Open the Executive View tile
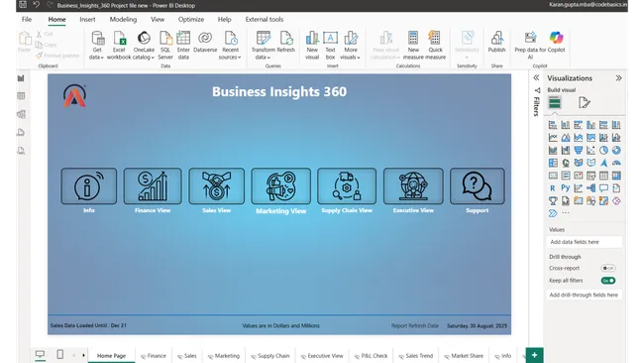Screen dimensions: 644x363 pyautogui.click(x=413, y=186)
